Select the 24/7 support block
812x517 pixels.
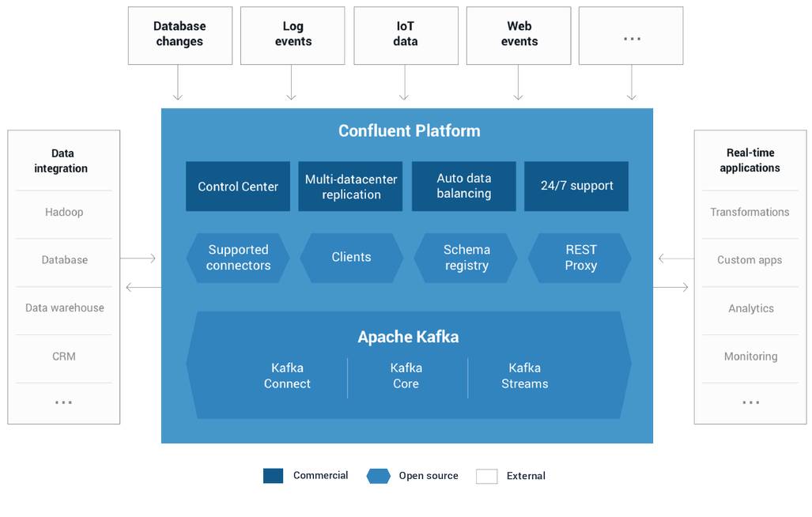[576, 187]
